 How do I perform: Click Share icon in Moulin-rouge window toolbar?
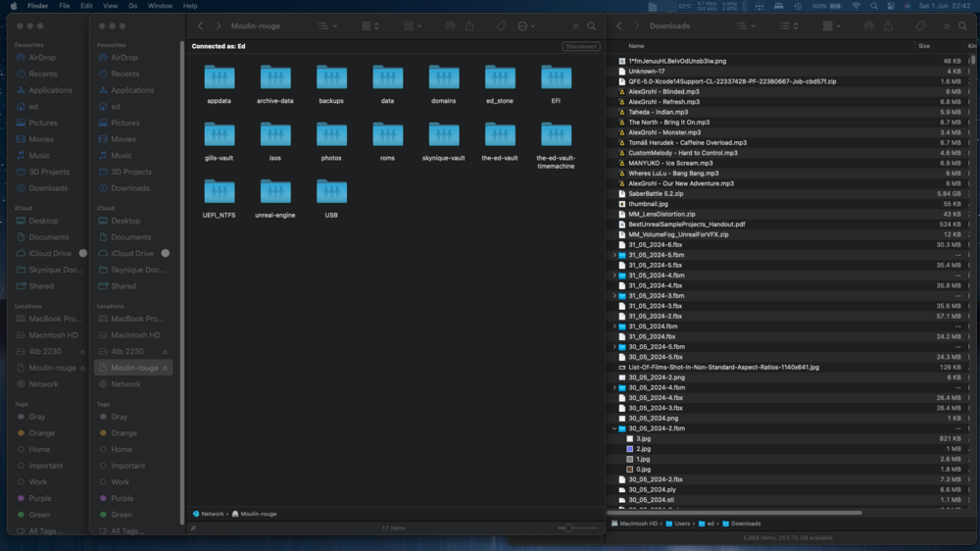pos(469,26)
